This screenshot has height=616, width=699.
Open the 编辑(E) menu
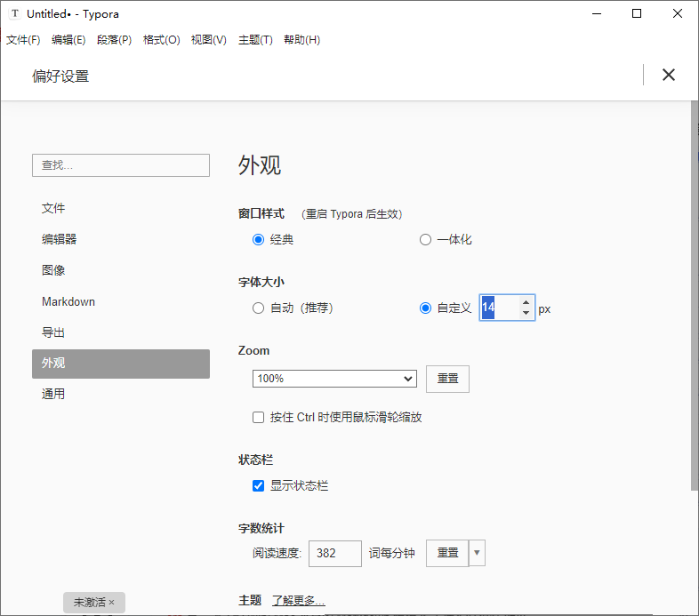click(68, 40)
